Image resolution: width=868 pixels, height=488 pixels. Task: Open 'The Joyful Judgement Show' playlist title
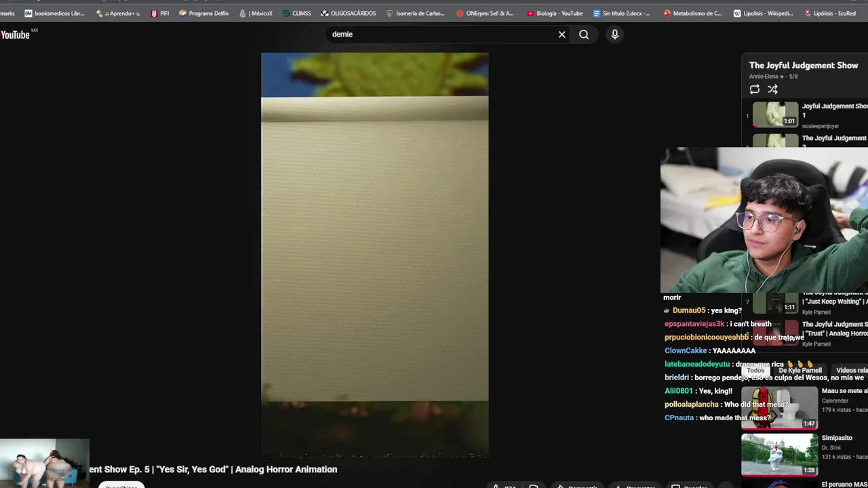pos(804,65)
